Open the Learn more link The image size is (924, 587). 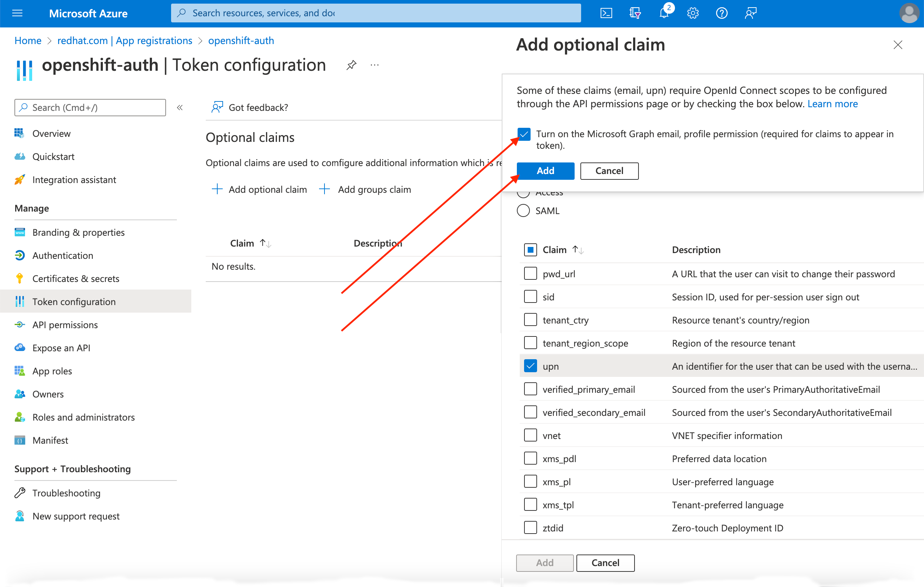(832, 104)
